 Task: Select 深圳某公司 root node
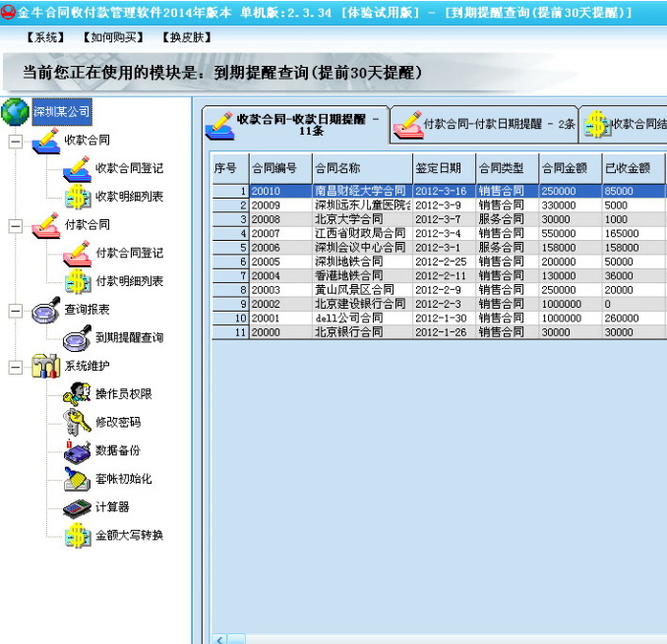click(x=62, y=112)
